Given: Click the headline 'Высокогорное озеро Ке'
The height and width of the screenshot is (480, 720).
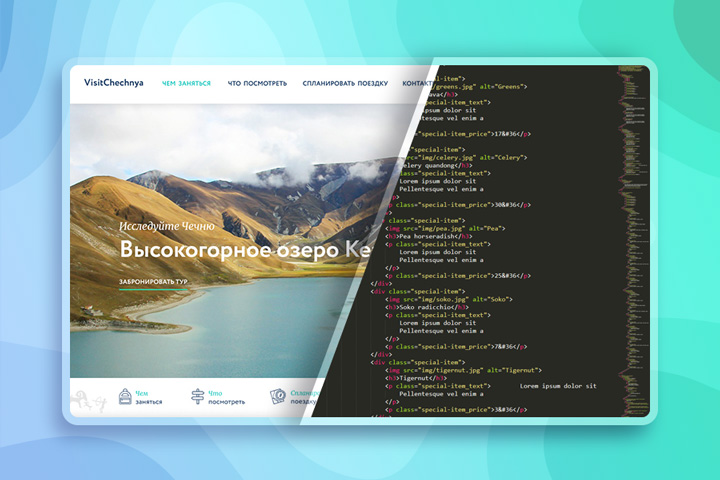Looking at the screenshot, I should [x=245, y=250].
